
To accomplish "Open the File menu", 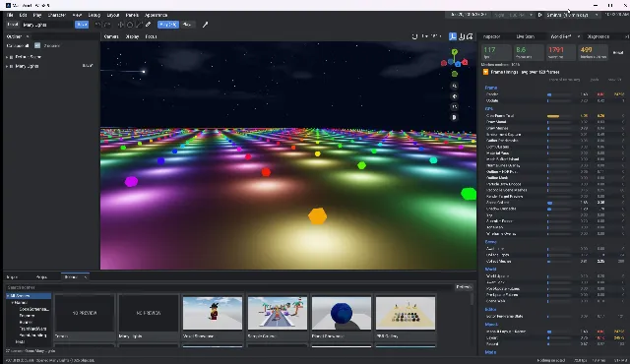I will pos(10,15).
